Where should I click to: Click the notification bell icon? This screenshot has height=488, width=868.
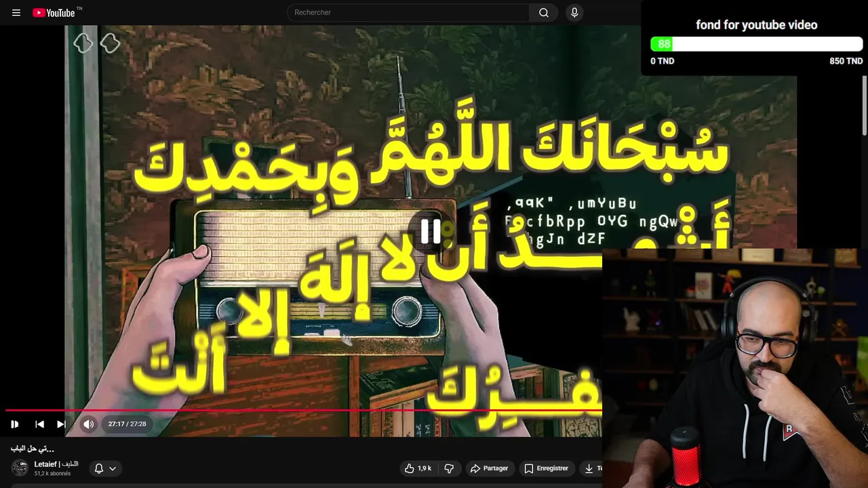click(99, 468)
